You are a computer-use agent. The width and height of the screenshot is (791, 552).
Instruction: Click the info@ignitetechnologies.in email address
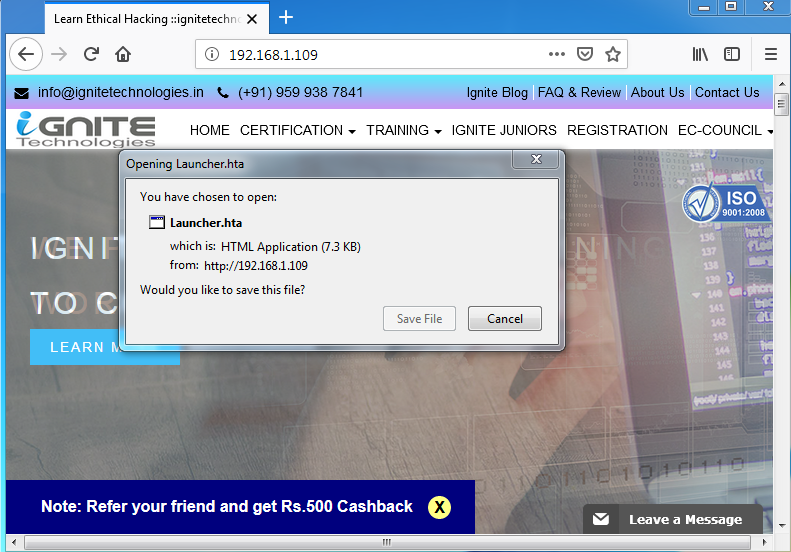[121, 92]
